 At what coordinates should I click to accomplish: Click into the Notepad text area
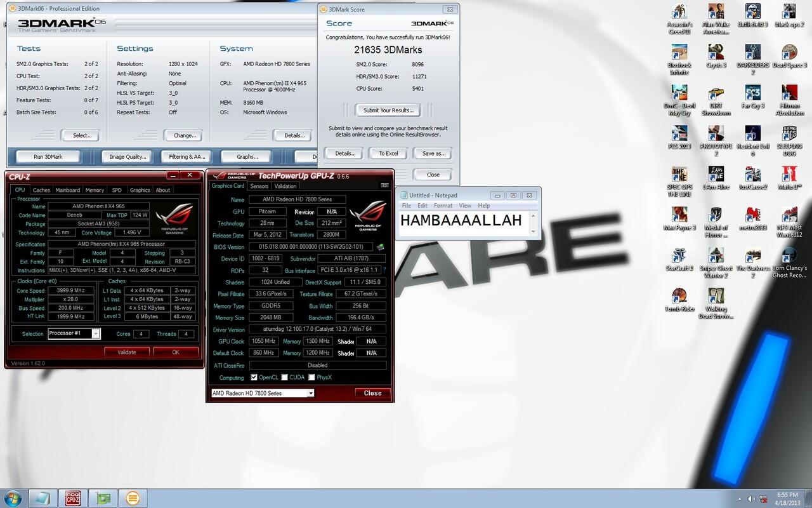pyautogui.click(x=464, y=224)
